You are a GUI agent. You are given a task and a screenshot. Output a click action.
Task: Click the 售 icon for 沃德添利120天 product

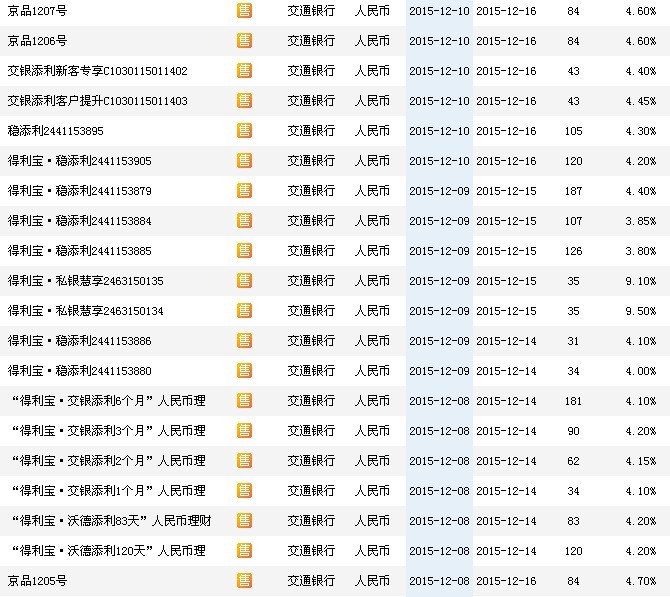244,550
